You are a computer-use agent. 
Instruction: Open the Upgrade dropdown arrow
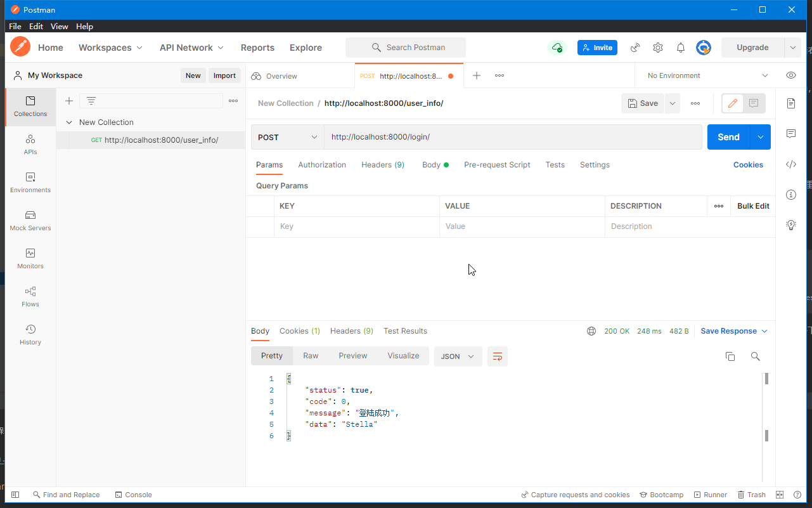pyautogui.click(x=792, y=48)
